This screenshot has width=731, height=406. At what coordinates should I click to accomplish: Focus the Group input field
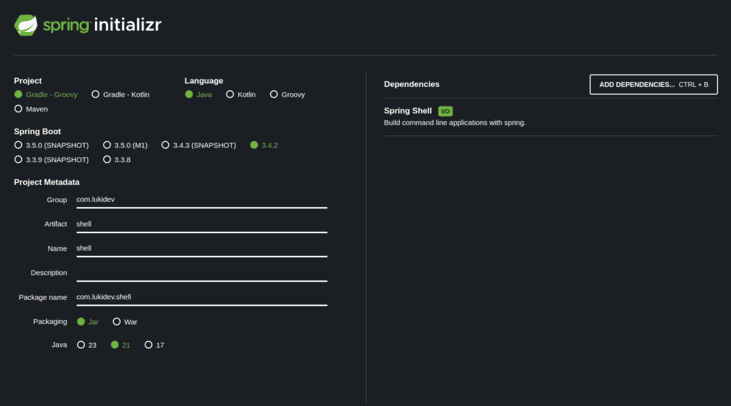(x=200, y=200)
